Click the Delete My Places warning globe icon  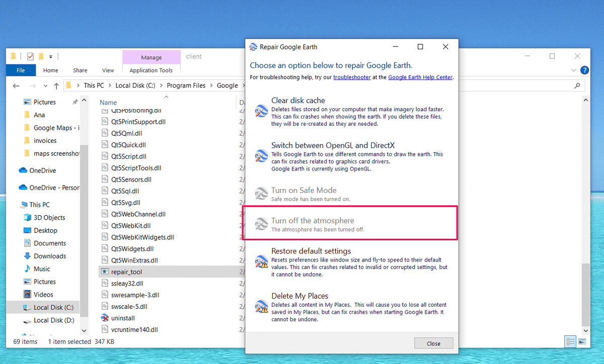[x=261, y=306]
